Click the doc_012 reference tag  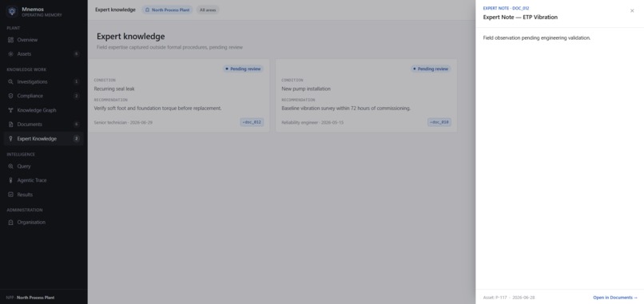252,122
